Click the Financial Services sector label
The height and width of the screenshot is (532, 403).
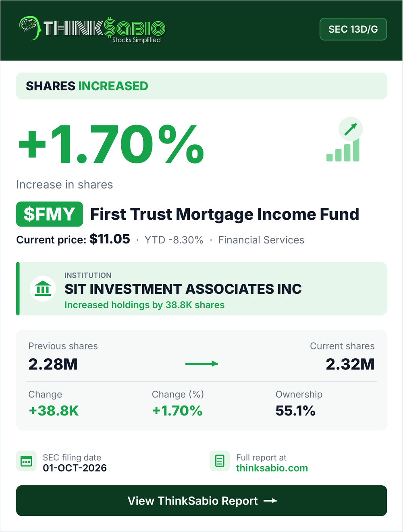tap(261, 240)
